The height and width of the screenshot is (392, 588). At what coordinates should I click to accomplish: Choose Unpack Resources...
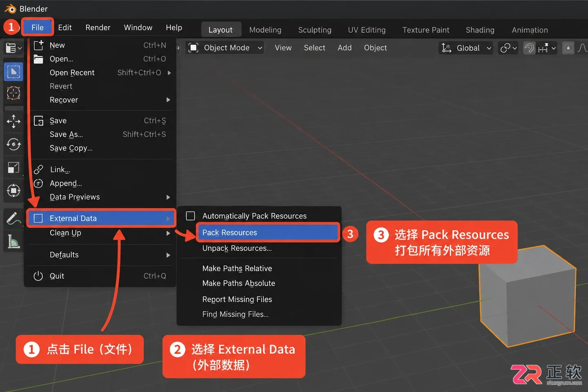tap(237, 248)
